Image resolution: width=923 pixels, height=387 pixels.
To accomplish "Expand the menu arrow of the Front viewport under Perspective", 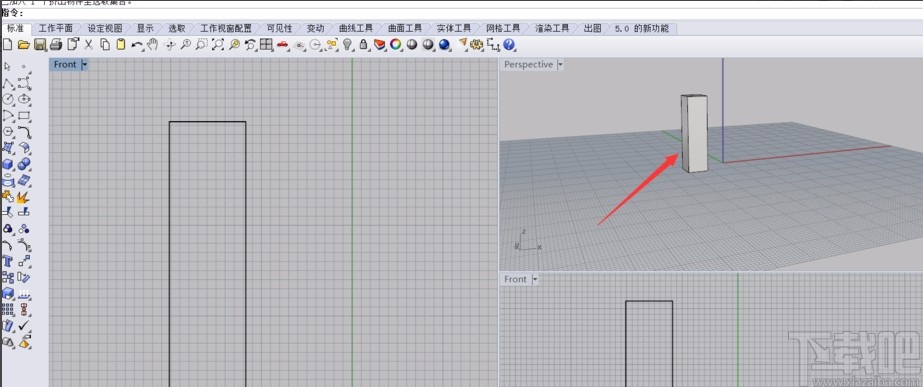I will [x=534, y=279].
